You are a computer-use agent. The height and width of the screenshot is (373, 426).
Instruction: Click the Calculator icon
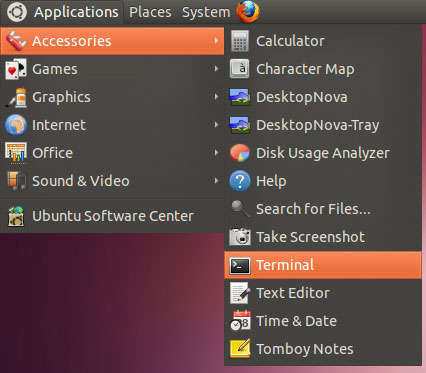coord(240,41)
